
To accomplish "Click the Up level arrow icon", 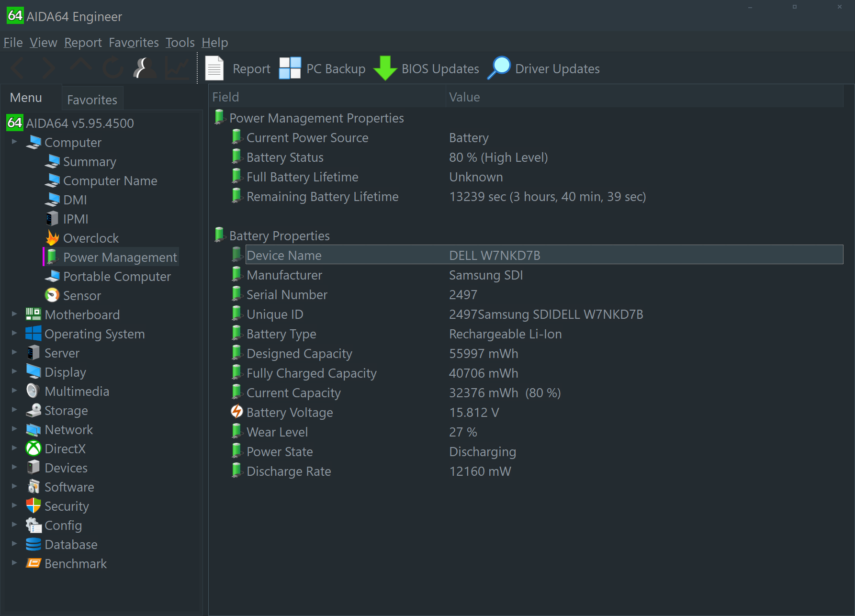I will pyautogui.click(x=81, y=66).
